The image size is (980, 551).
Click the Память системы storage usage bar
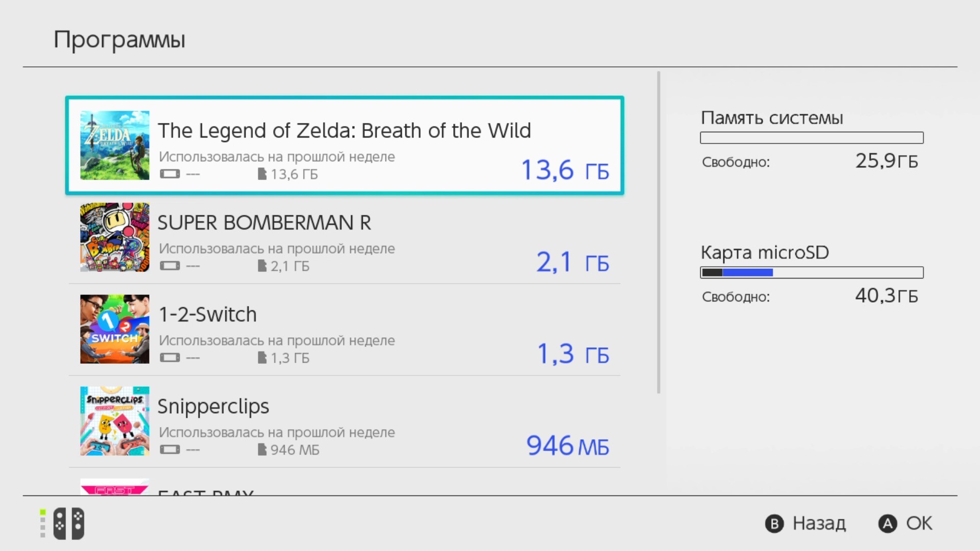[x=812, y=138]
